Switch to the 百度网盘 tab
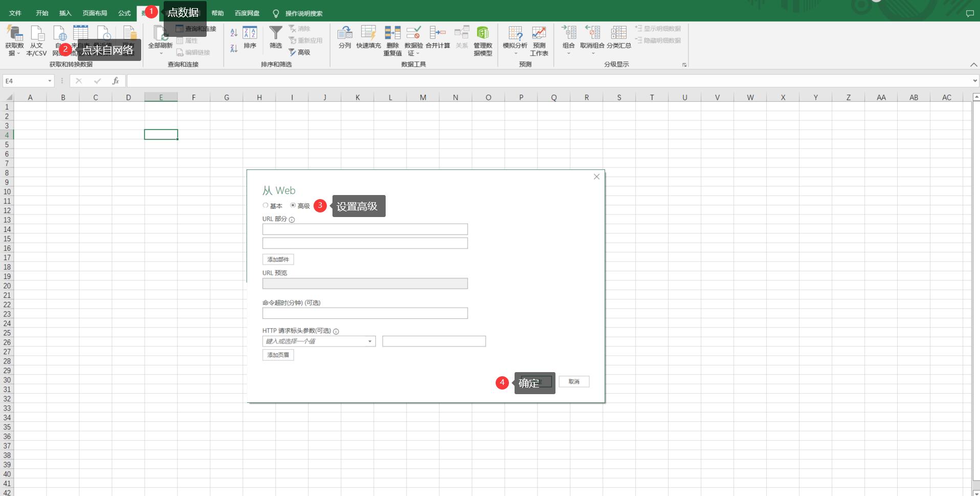 coord(247,13)
